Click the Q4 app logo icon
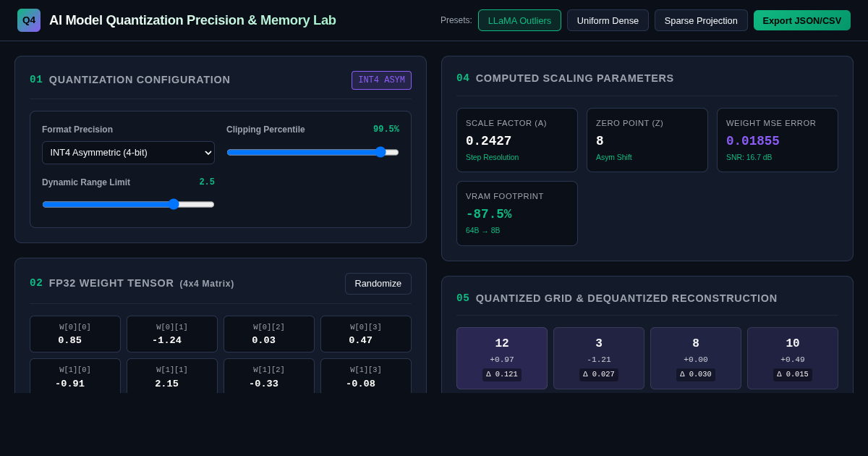The width and height of the screenshot is (868, 456). pos(29,20)
